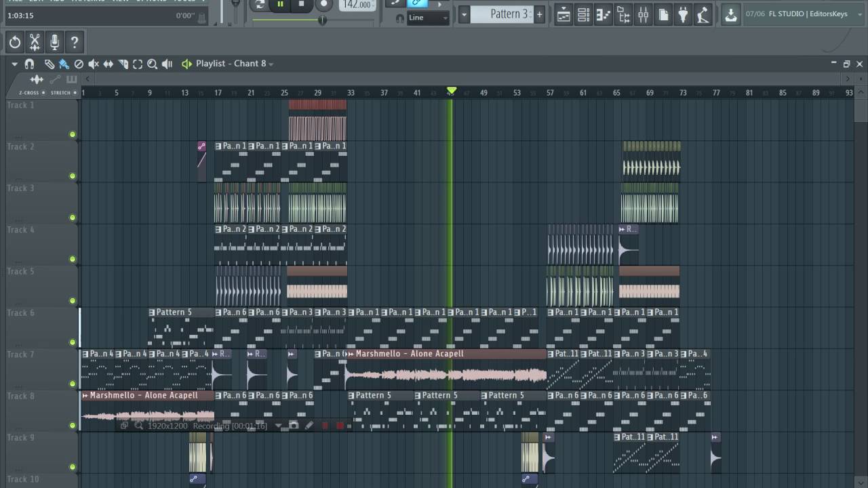
Task: Click the tempo display 142.000
Action: point(357,5)
